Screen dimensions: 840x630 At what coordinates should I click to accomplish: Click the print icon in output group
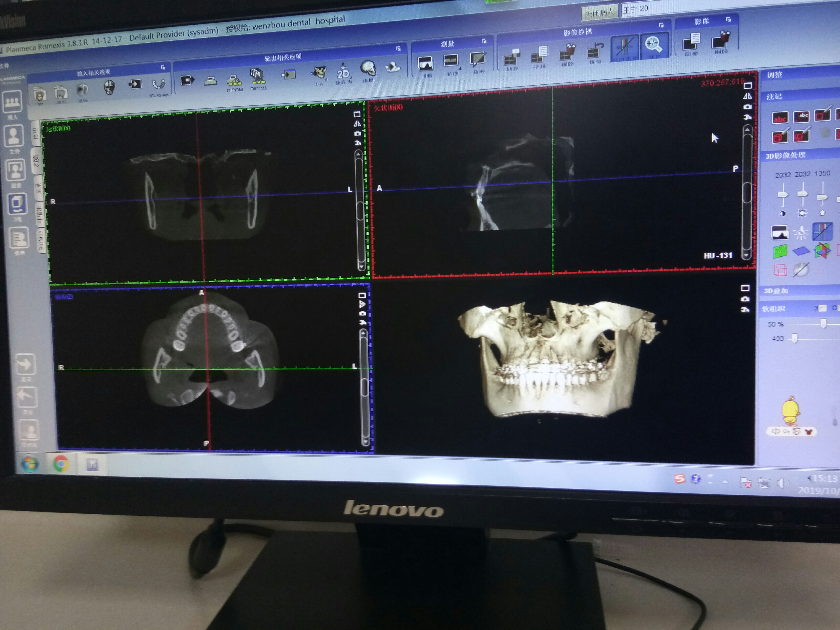coord(210,81)
